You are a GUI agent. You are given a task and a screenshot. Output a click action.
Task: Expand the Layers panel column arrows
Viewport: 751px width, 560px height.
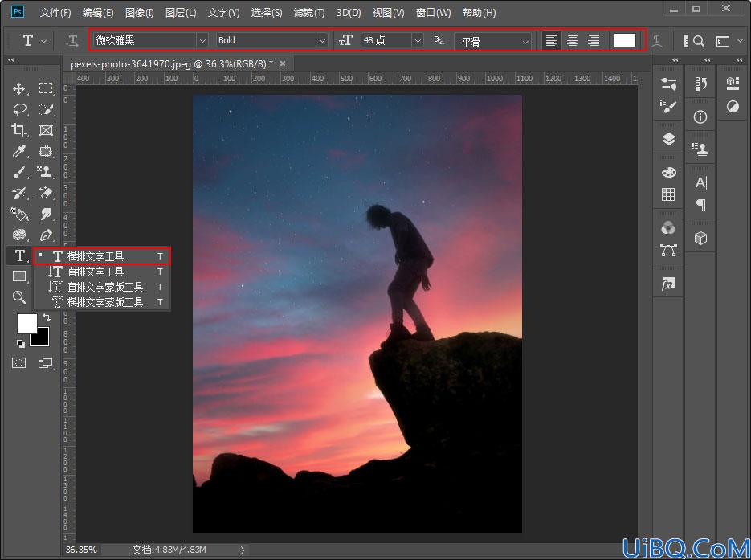click(x=675, y=60)
